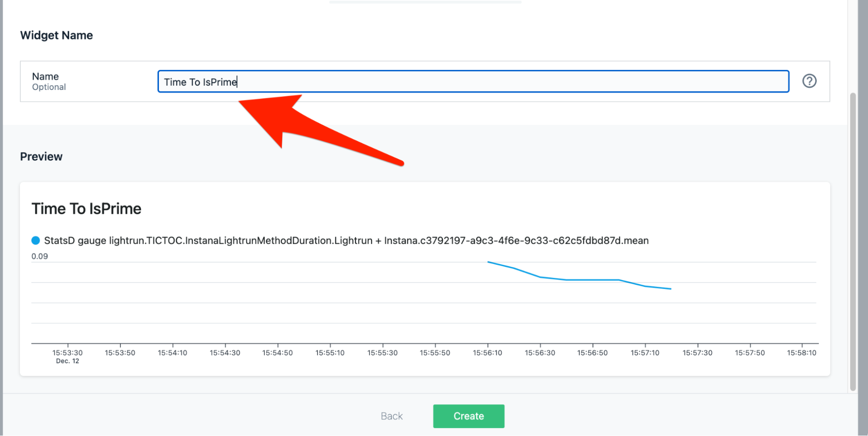
Task: Click the blue line in the preview chart
Action: (x=592, y=280)
